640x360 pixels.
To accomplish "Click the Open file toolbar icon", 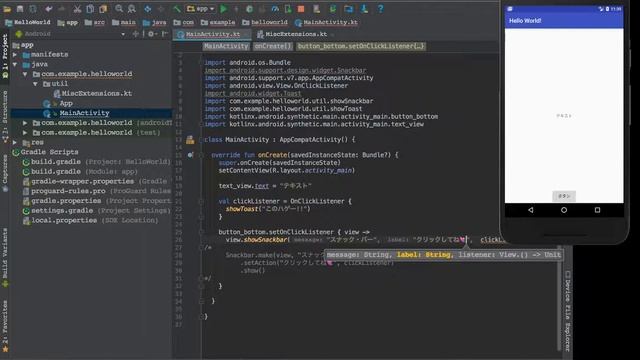I will [7, 9].
